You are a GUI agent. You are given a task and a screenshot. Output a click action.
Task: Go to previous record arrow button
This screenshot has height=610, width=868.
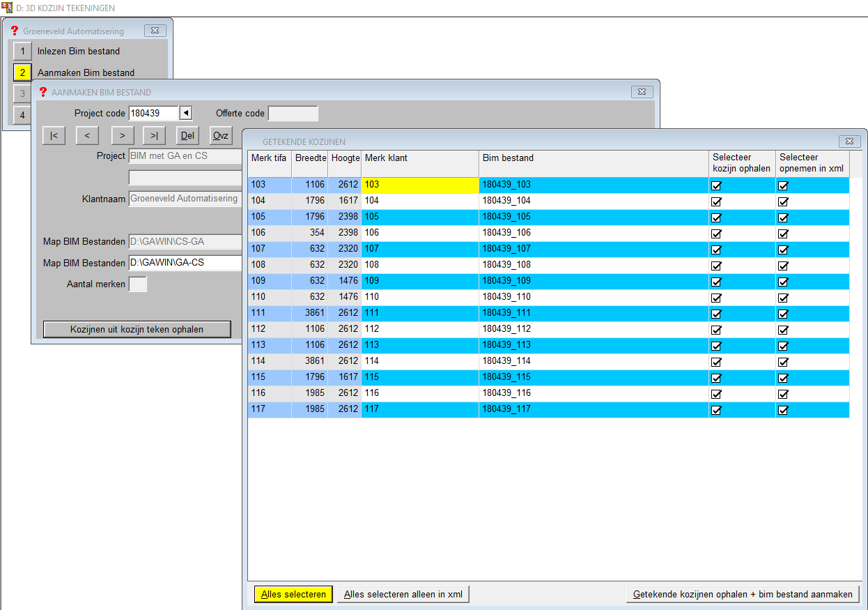87,136
